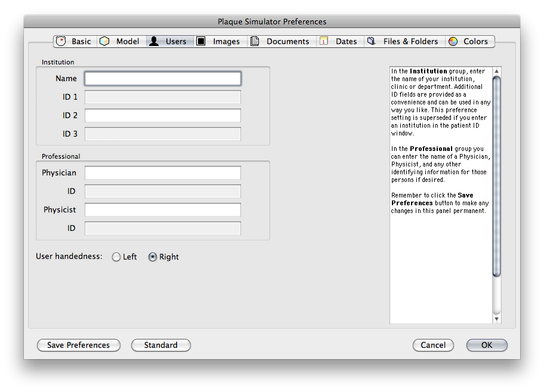Screen dimensions: 544x392
Task: Click the Dates tab calendar icon
Action: [324, 41]
